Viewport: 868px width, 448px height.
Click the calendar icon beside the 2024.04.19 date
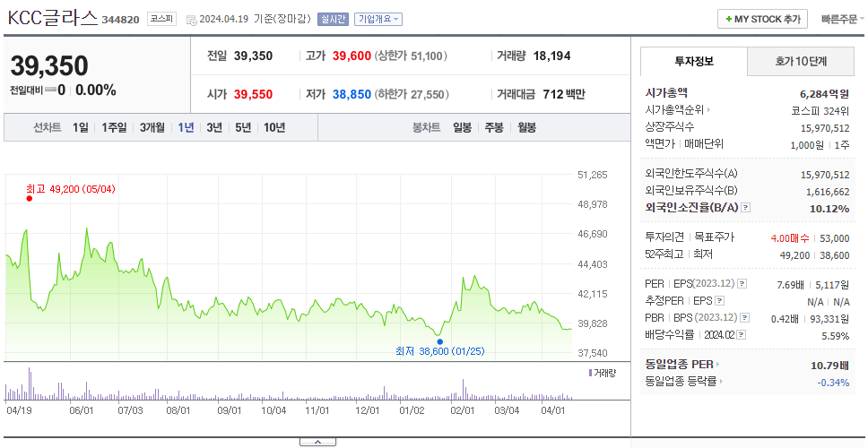(x=192, y=20)
